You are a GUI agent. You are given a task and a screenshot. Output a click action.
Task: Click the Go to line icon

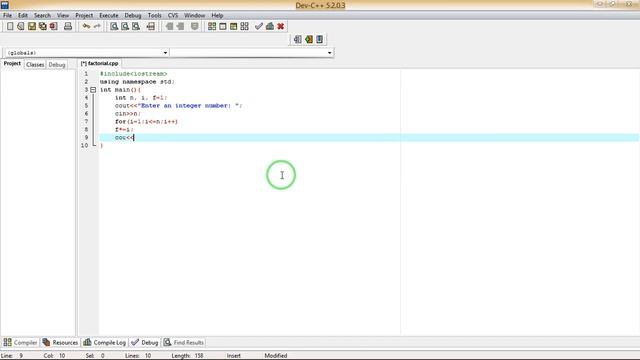click(151, 27)
